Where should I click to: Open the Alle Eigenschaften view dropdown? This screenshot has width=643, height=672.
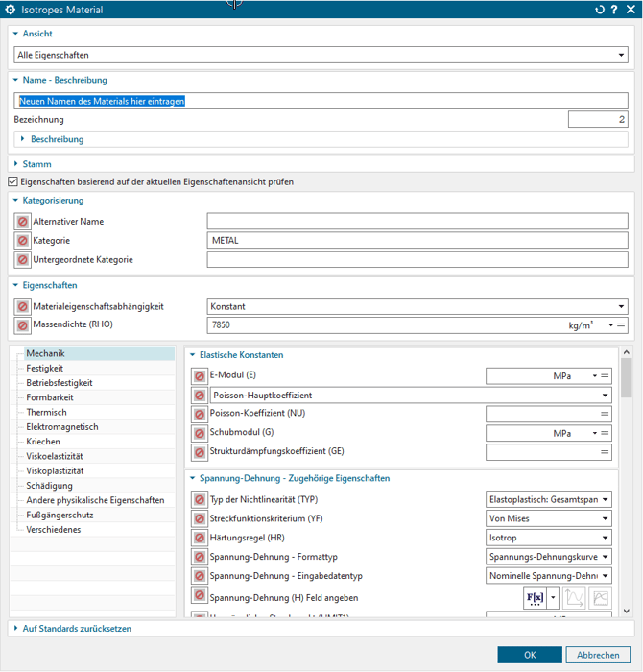click(x=321, y=56)
